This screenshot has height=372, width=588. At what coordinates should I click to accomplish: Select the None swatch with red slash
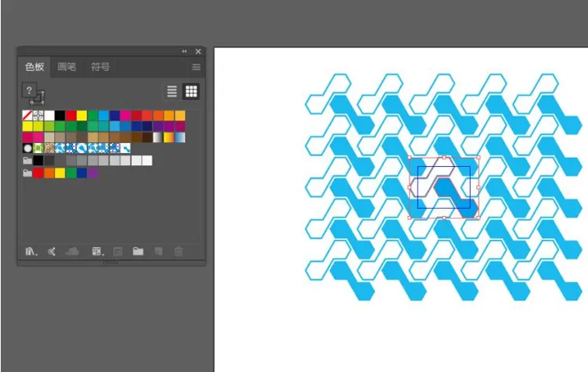click(x=27, y=115)
